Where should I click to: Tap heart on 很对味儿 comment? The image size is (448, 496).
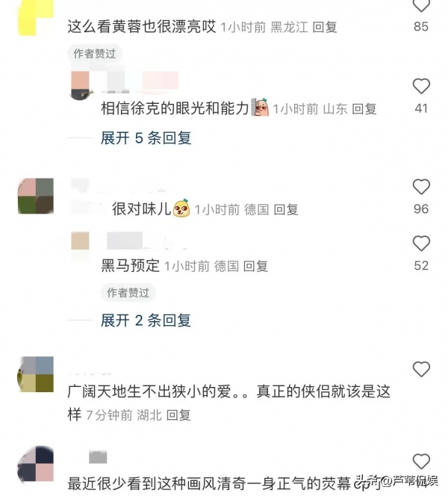click(x=421, y=187)
